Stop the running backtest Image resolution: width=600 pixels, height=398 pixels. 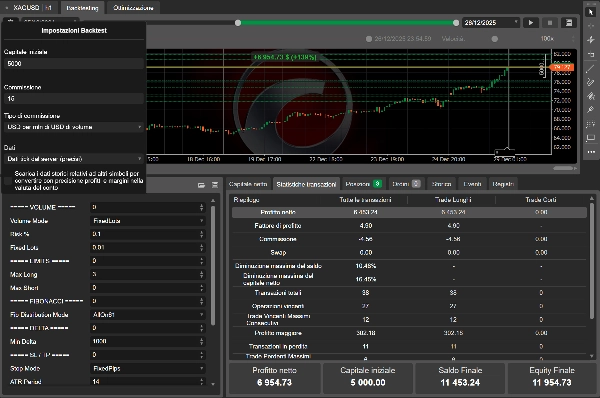[x=550, y=23]
